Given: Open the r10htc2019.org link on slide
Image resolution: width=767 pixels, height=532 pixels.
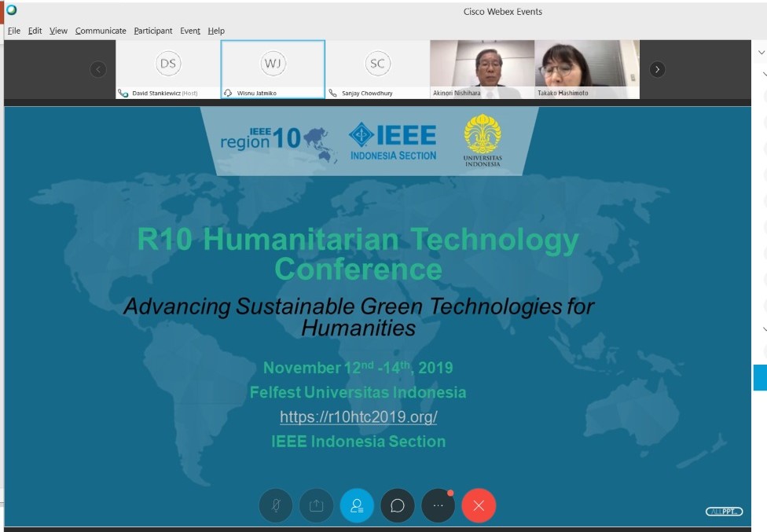Looking at the screenshot, I should (358, 416).
